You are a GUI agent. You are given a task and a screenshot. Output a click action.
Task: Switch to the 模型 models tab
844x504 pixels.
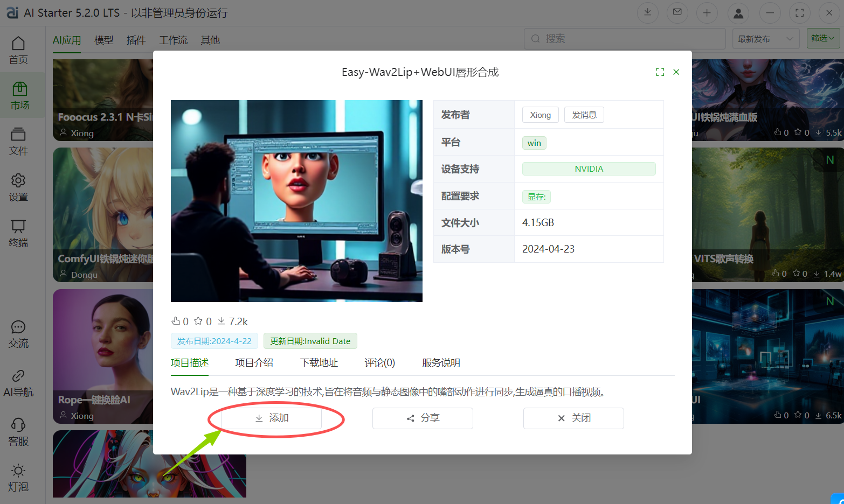click(104, 40)
